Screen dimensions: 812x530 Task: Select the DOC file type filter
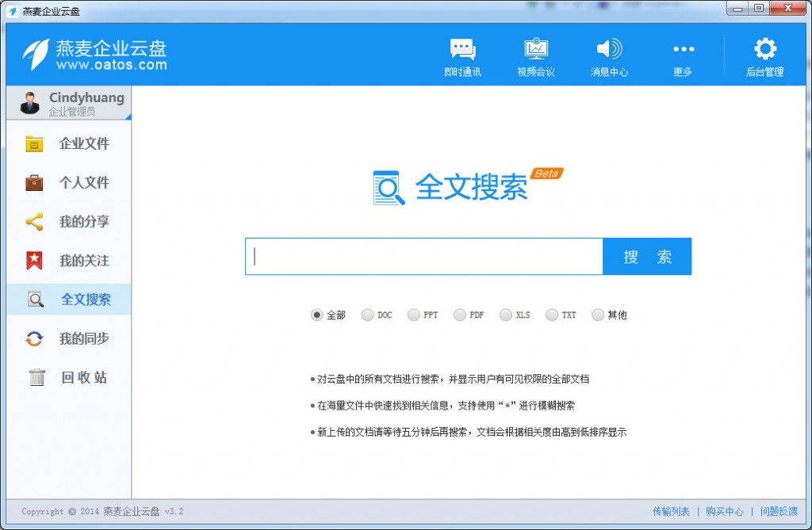click(x=366, y=315)
